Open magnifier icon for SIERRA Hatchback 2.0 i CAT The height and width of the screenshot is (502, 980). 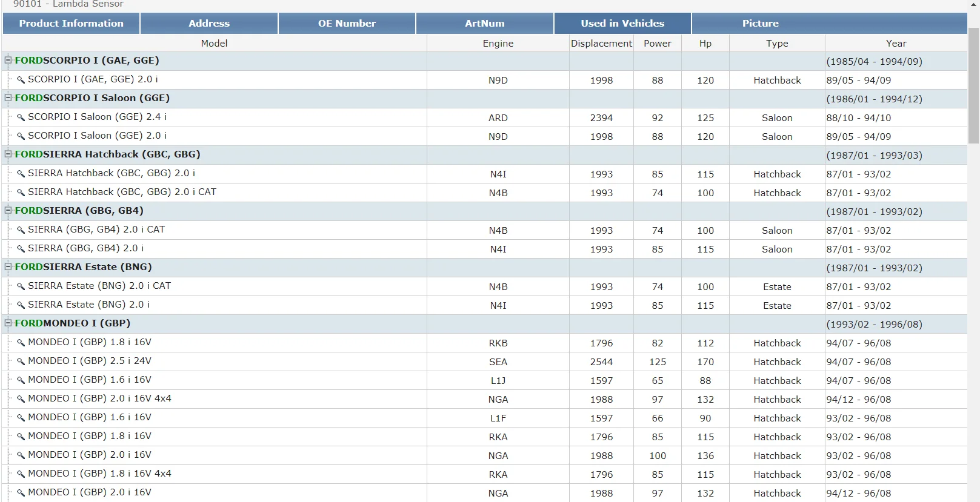point(21,193)
